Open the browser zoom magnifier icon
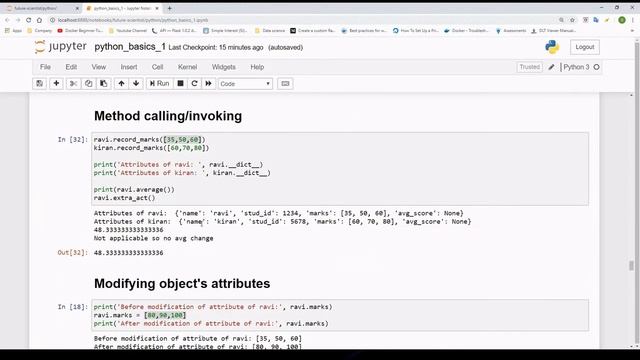 pos(562,20)
